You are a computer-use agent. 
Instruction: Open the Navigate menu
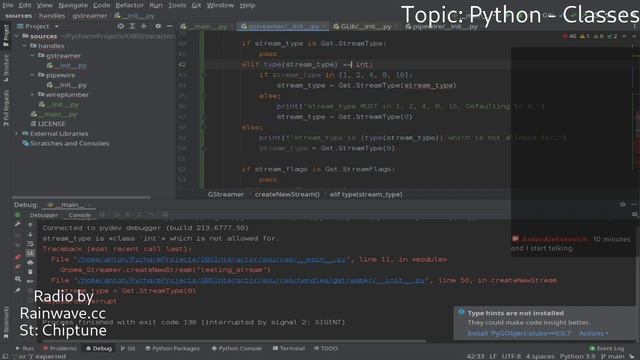(x=73, y=5)
